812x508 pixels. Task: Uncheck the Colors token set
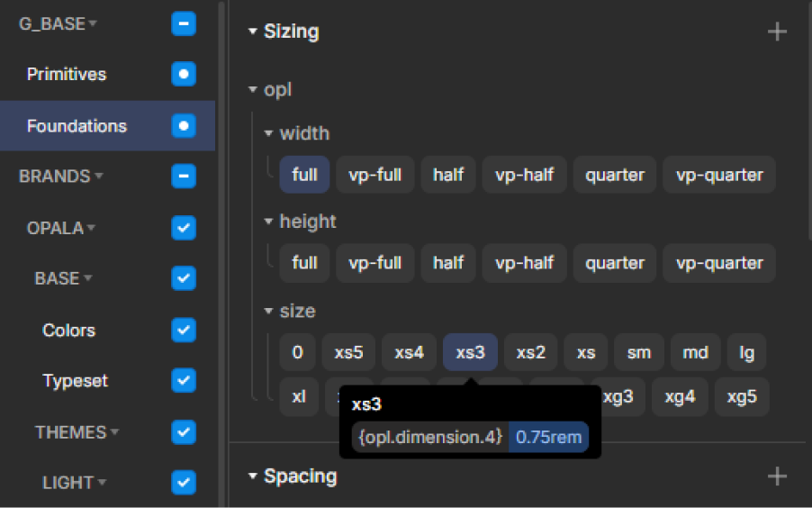(184, 330)
